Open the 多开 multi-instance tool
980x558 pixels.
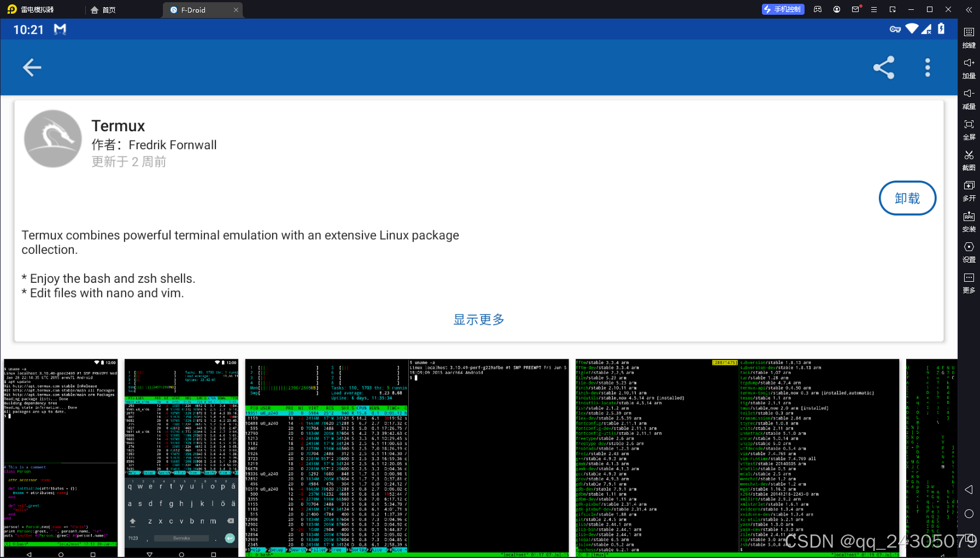coord(969,190)
